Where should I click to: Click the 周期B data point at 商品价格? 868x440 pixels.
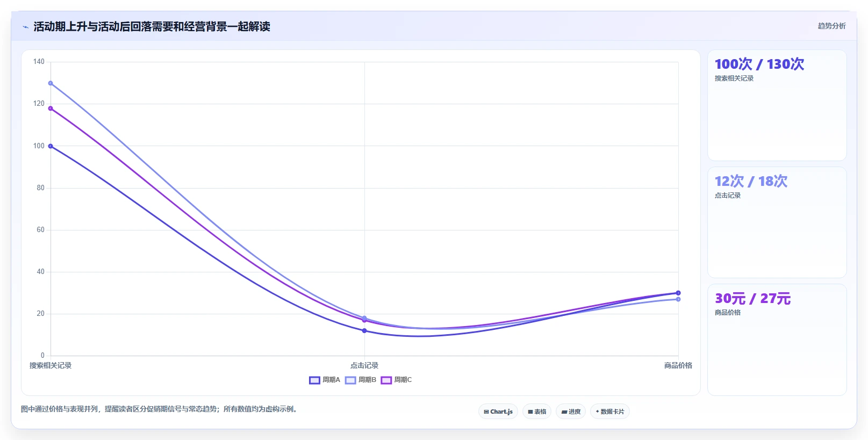[x=678, y=299]
